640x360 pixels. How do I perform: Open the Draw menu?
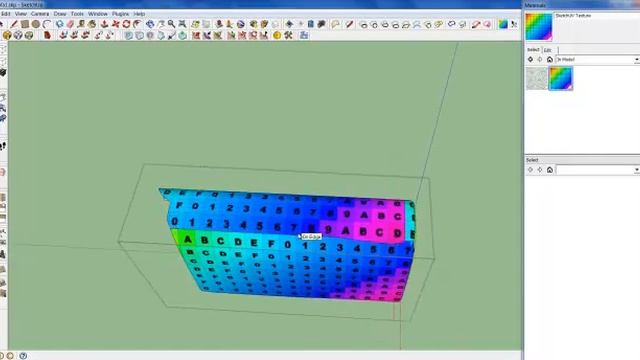pyautogui.click(x=60, y=14)
